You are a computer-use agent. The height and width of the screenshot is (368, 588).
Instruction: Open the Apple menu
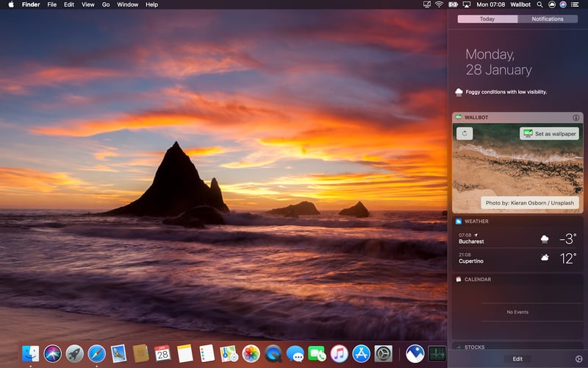click(x=11, y=4)
